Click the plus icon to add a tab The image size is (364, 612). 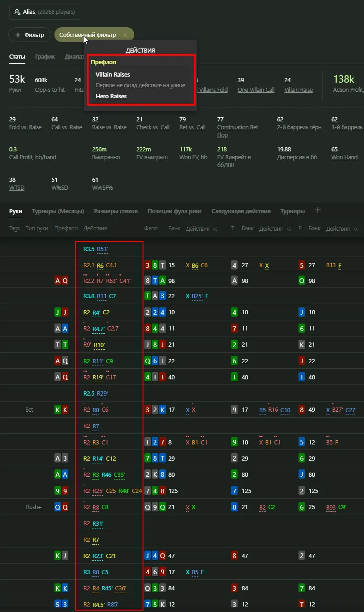click(x=317, y=210)
